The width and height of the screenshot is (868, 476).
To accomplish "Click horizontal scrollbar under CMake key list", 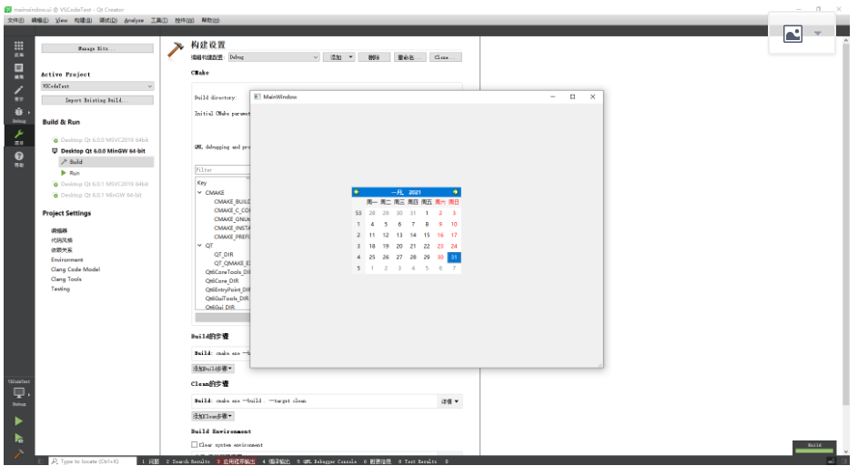I will (223, 317).
